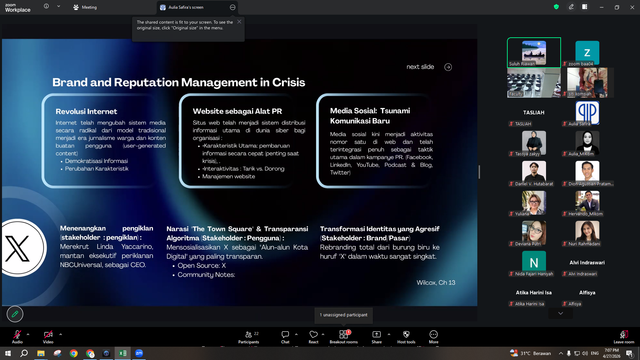Open the Participants panel
Image resolution: width=640 pixels, height=360 pixels.
[249, 337]
